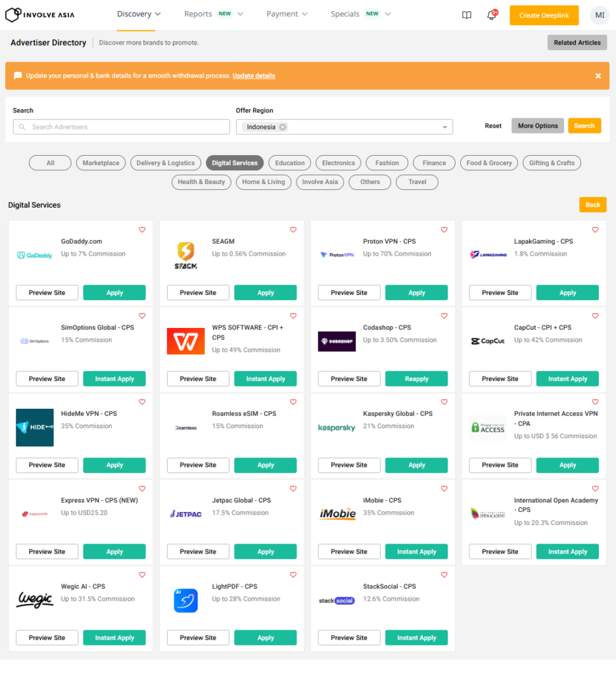Click the WPS Software logo
Viewport: 616px width, 673px height.
185,341
